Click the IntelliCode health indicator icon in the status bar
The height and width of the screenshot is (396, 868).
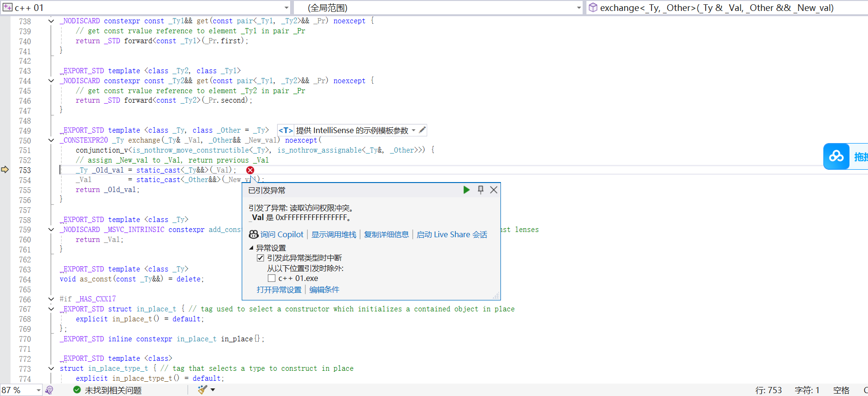49,390
